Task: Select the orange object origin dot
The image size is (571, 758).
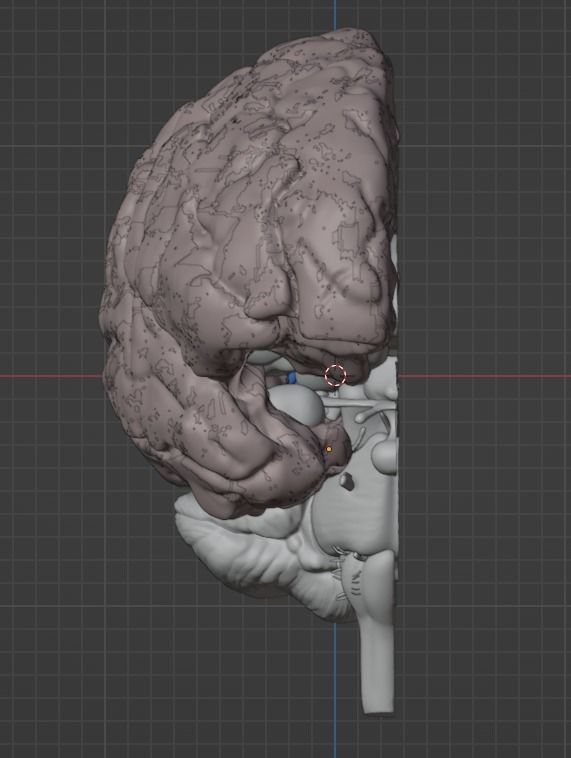Action: pyautogui.click(x=329, y=449)
